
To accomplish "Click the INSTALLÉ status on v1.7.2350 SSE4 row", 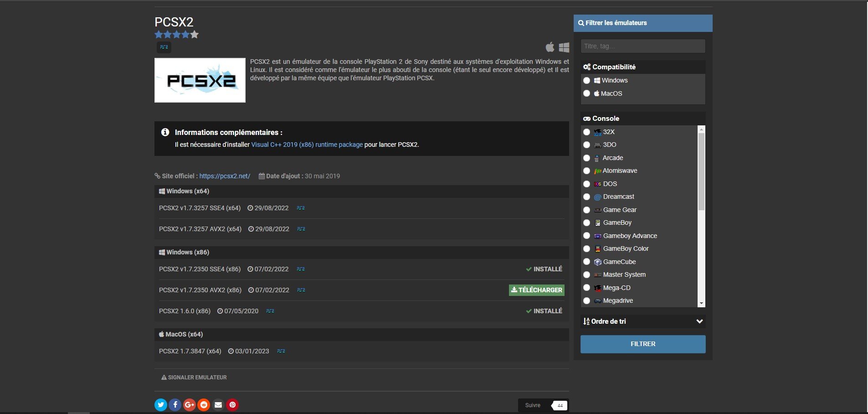I will pos(544,269).
